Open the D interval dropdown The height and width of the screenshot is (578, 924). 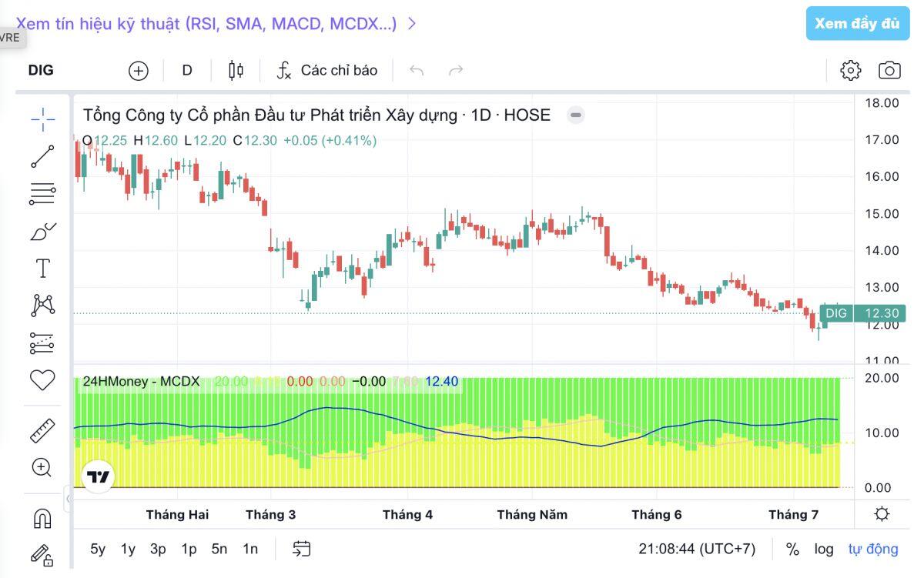[x=187, y=70]
